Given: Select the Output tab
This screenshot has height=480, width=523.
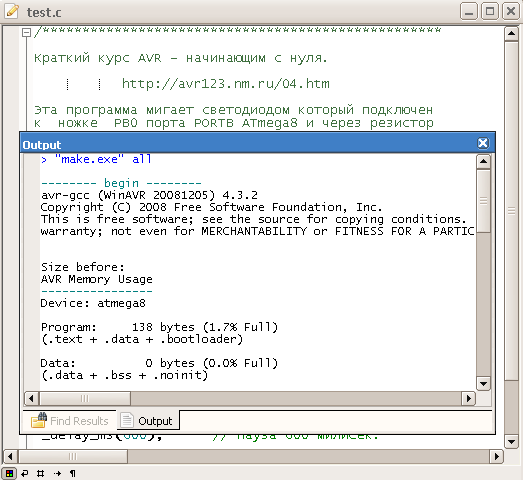Looking at the screenshot, I should click(x=147, y=421).
